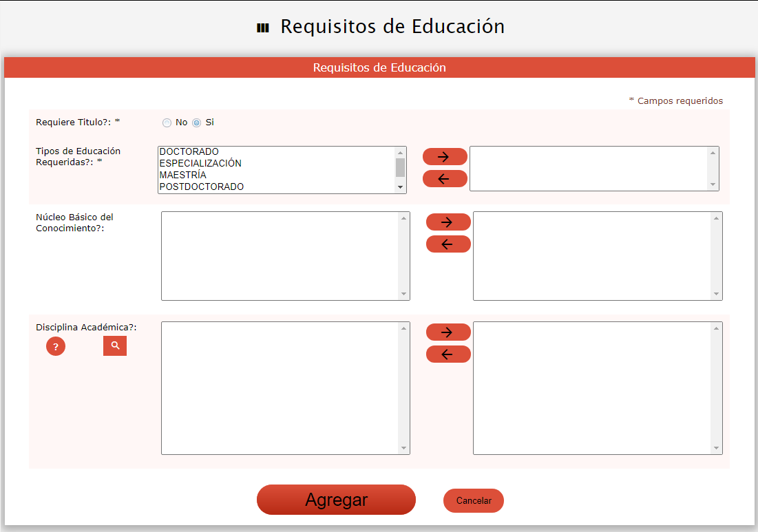Click inside the empty Núcleo Básico source list
This screenshot has height=532, width=758.
[x=280, y=256]
